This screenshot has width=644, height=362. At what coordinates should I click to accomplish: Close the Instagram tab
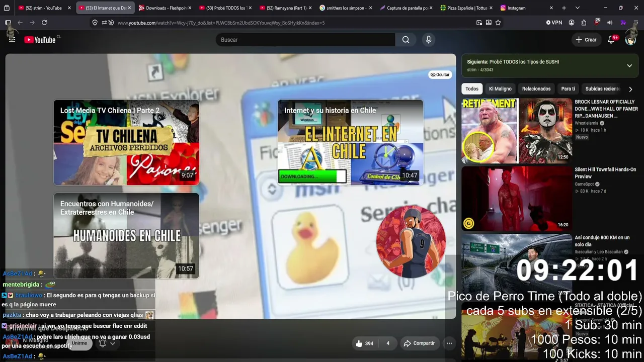tap(551, 8)
